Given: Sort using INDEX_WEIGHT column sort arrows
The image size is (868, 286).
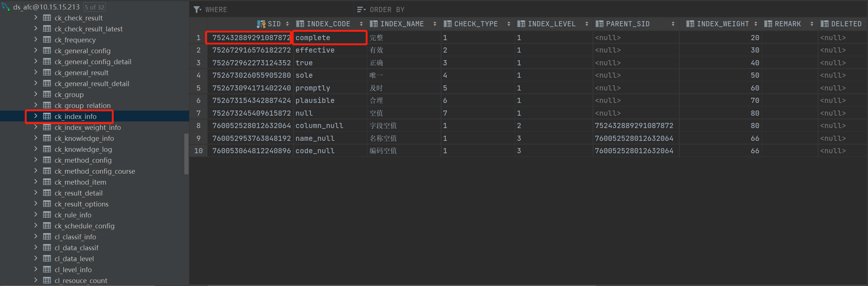Looking at the screenshot, I should [x=756, y=24].
